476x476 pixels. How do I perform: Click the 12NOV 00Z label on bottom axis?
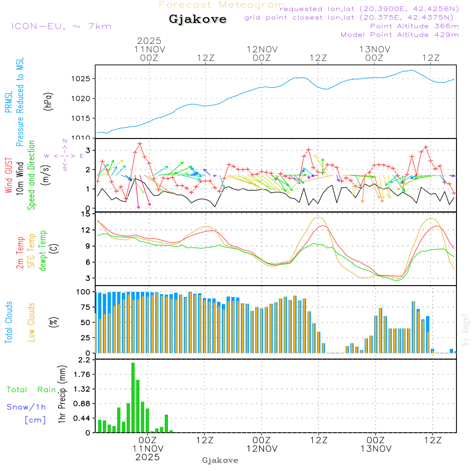(x=261, y=444)
